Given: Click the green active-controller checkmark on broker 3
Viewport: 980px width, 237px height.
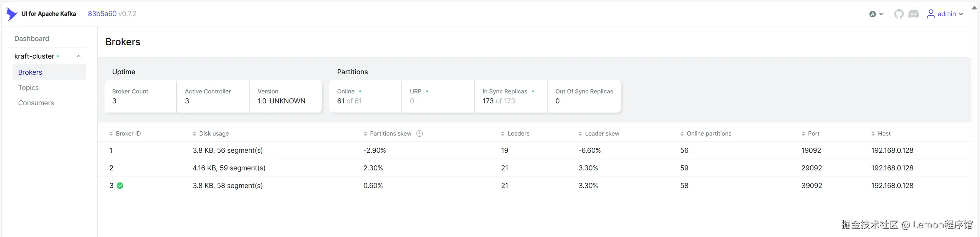Looking at the screenshot, I should [x=120, y=186].
